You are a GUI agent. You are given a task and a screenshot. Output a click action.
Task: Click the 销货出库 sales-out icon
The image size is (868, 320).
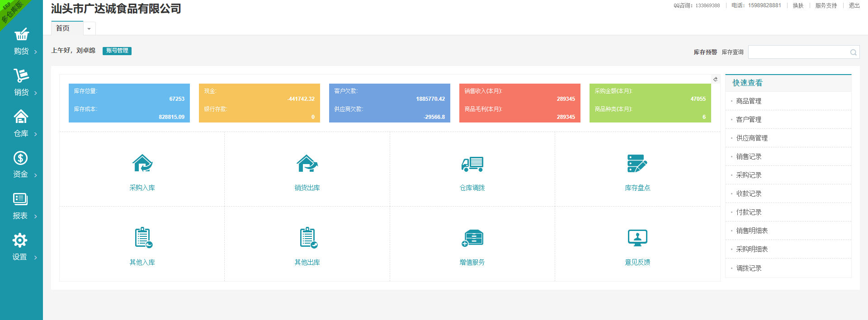pyautogui.click(x=307, y=164)
